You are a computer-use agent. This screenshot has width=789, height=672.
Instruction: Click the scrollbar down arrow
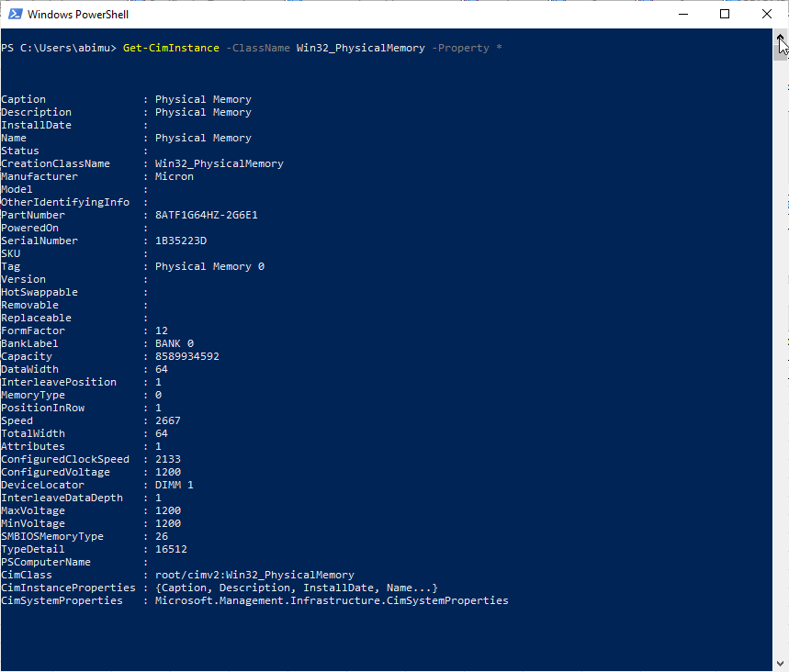point(780,664)
